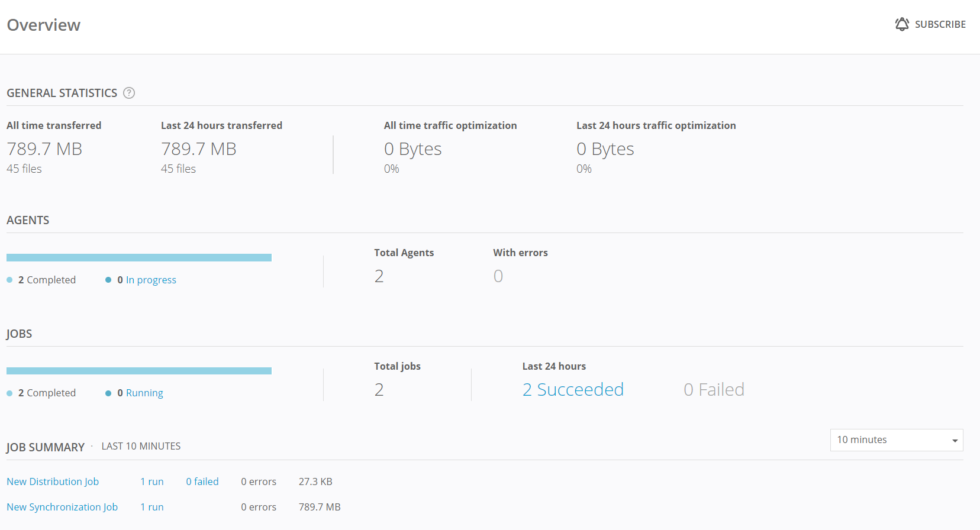Click the Agents completed progress bar
The image size is (980, 530).
139,257
